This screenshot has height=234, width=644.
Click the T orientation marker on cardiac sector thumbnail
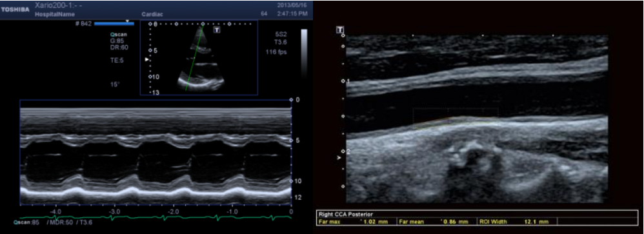point(217,30)
